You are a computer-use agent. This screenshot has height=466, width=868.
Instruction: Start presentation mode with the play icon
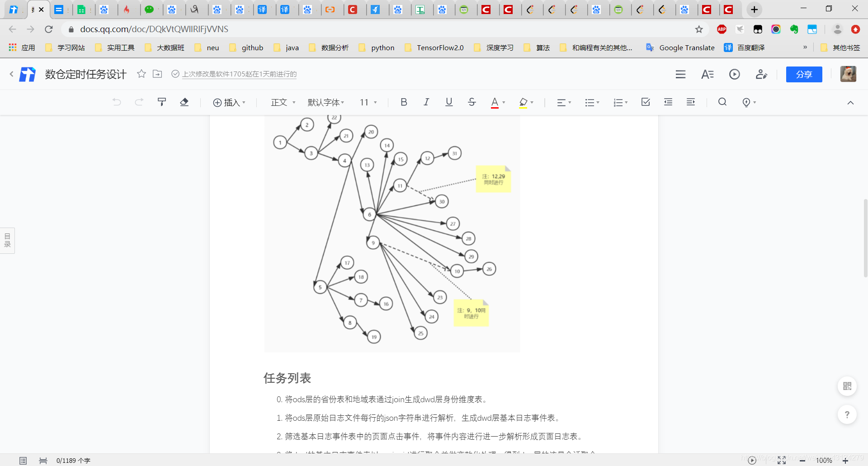point(734,74)
